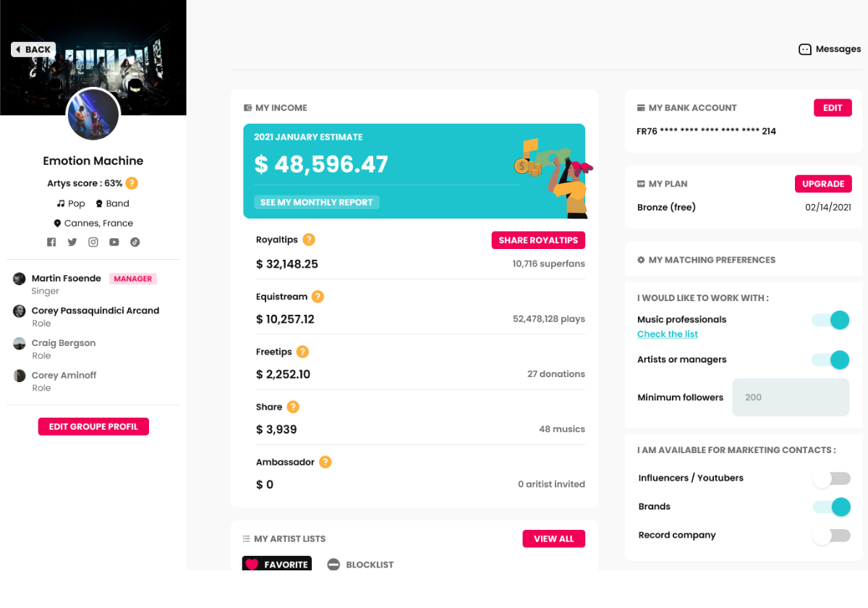Disable the Music professionals toggle
Screen dimensions: 868x608
click(830, 320)
